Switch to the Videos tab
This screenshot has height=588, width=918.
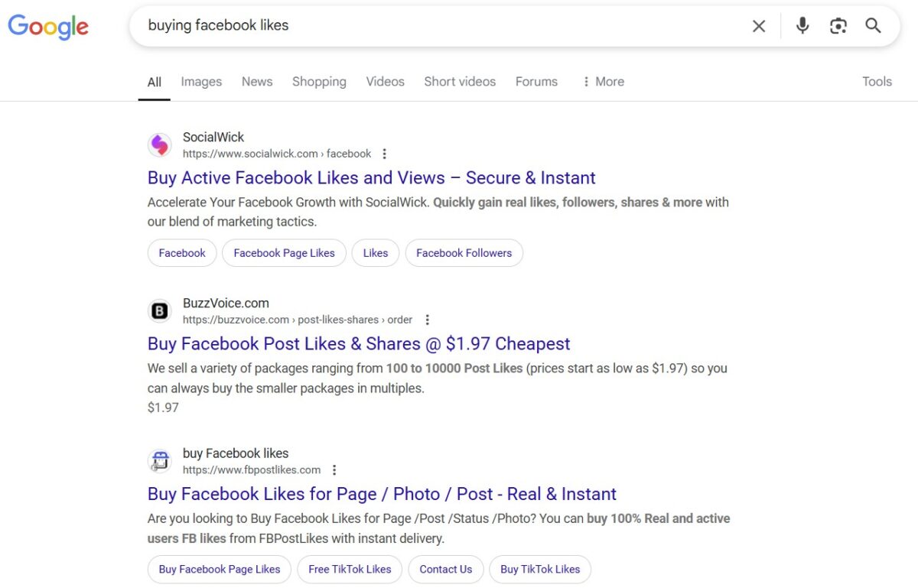click(x=385, y=82)
